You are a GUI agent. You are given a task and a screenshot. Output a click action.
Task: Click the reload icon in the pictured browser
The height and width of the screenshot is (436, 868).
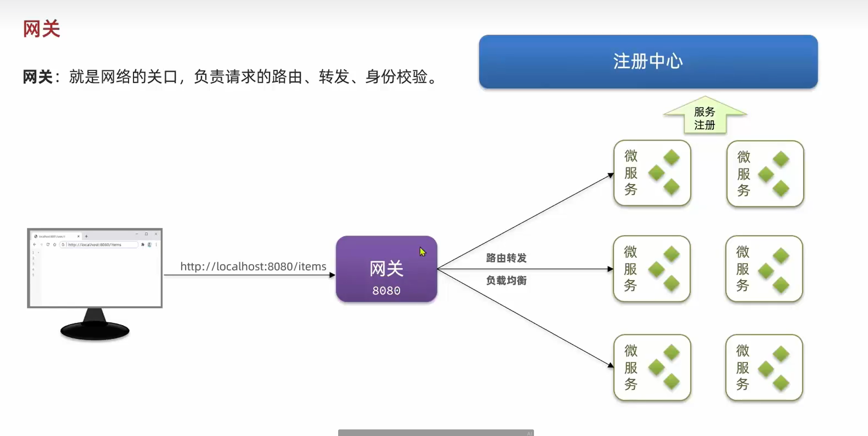[48, 245]
